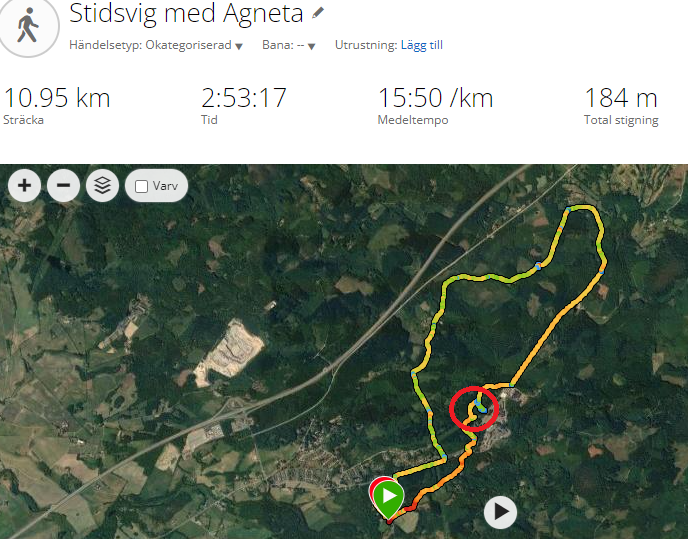Viewport: 688px width, 539px height.
Task: Open the map layers selector
Action: 102,186
